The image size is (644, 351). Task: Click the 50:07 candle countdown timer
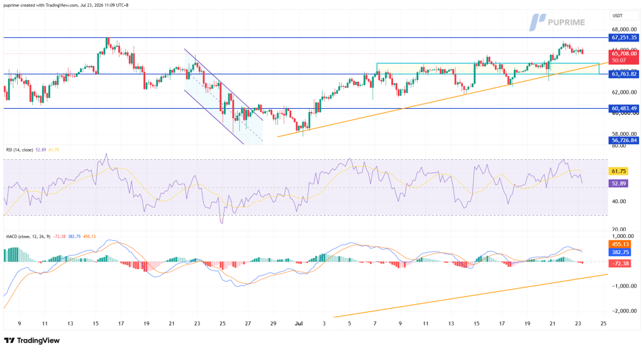(618, 60)
